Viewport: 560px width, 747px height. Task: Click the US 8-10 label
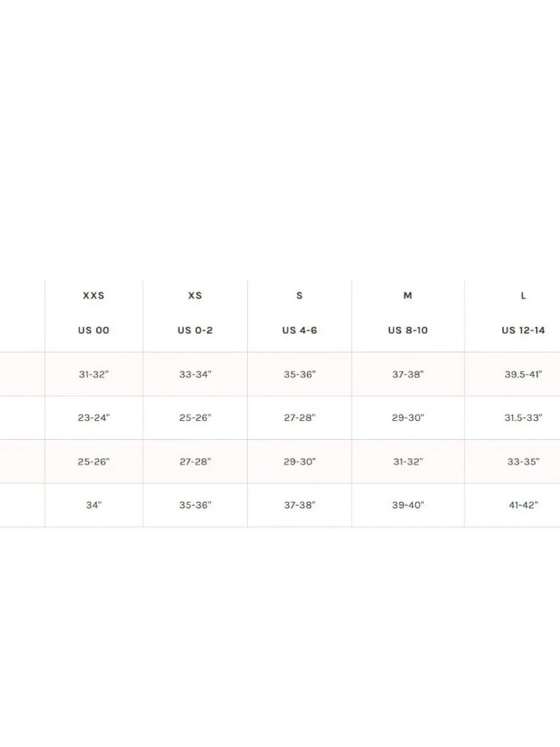point(408,330)
